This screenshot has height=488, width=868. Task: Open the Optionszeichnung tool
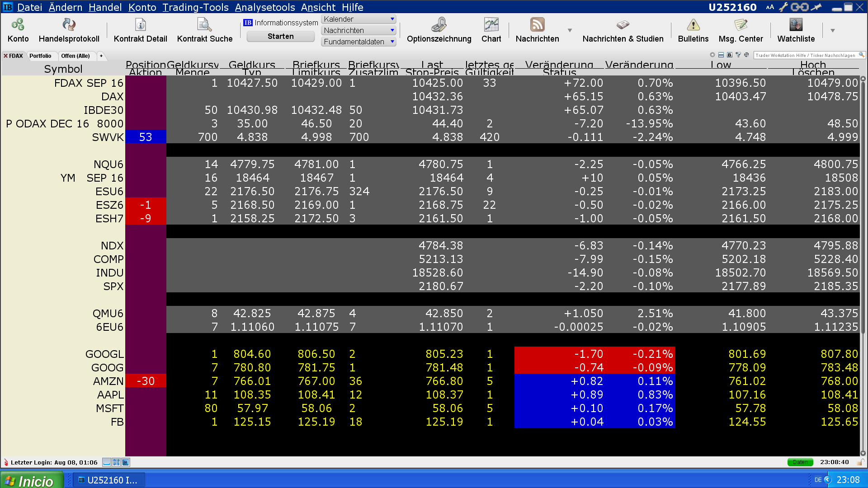pos(439,25)
